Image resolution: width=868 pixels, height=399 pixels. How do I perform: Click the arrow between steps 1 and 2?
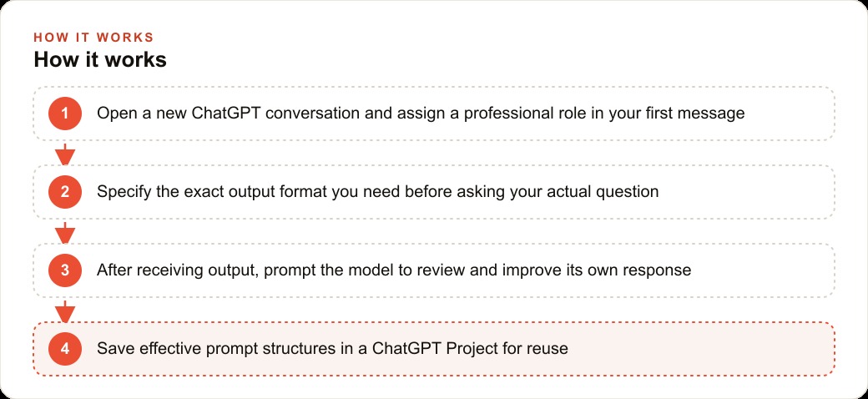(x=65, y=154)
